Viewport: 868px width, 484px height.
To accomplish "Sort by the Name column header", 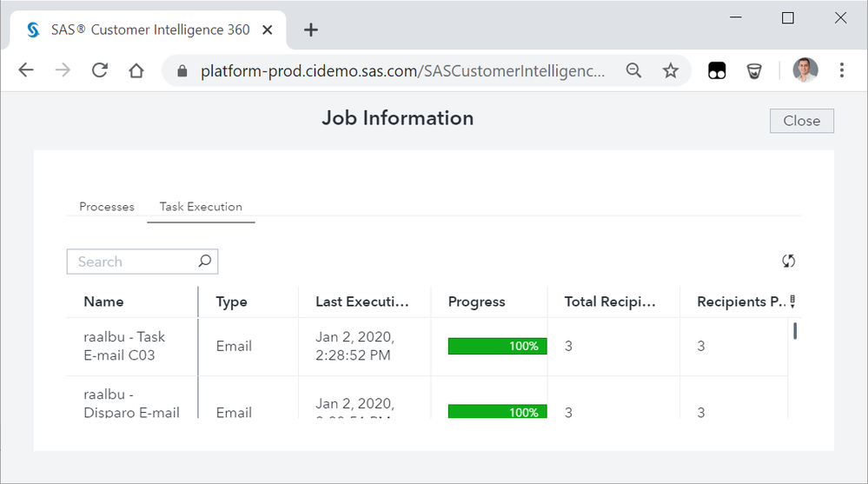I will point(103,302).
